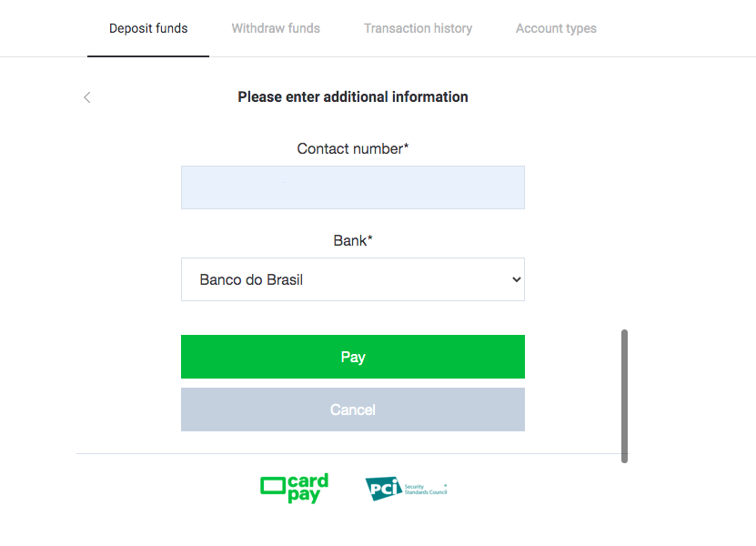Open the Transaction history tab
The image size is (756, 546).
click(x=418, y=28)
